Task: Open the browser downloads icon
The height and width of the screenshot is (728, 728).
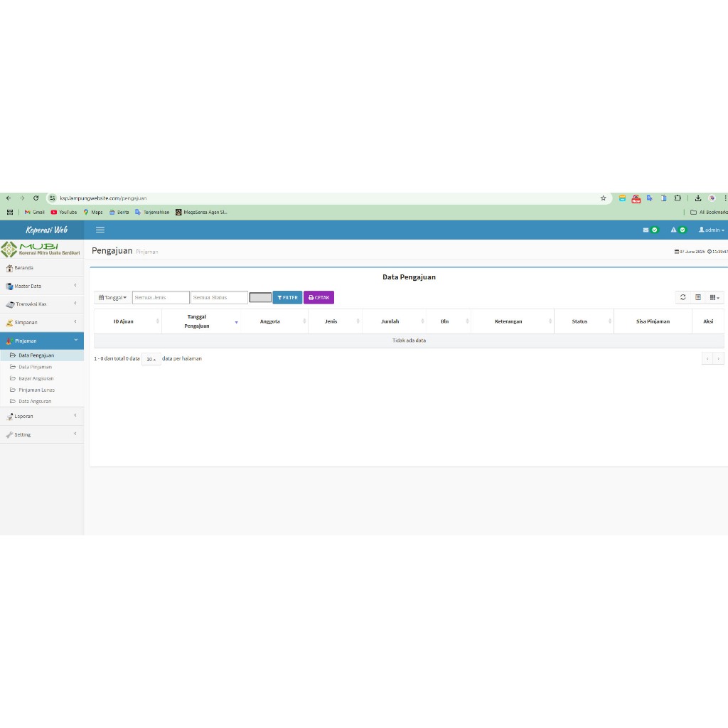Action: [x=698, y=198]
